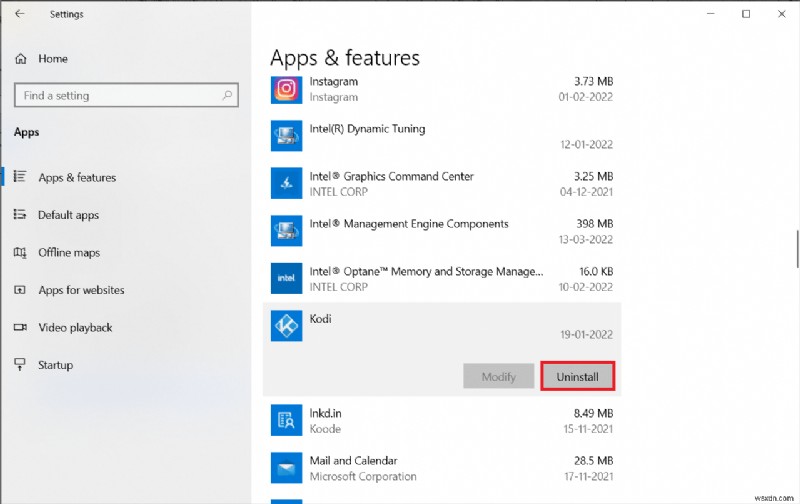Open Default apps settings
Image resolution: width=800 pixels, height=504 pixels.
[69, 215]
